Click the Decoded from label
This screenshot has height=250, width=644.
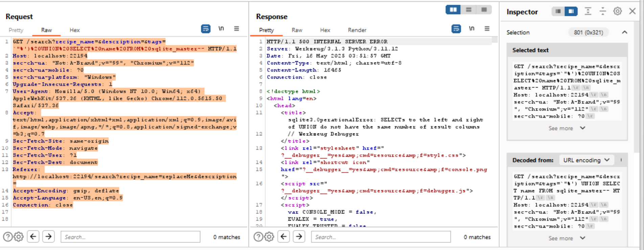point(533,160)
